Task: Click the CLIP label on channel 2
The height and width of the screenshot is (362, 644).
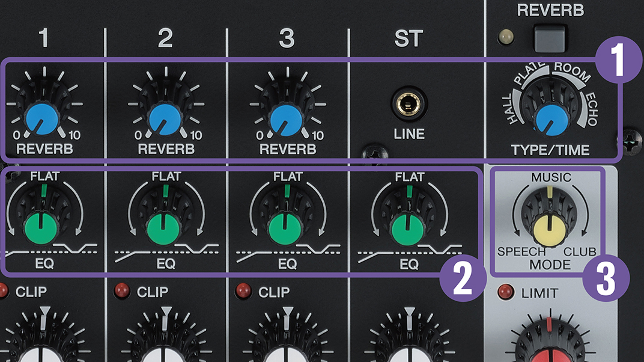Action: click(x=153, y=292)
